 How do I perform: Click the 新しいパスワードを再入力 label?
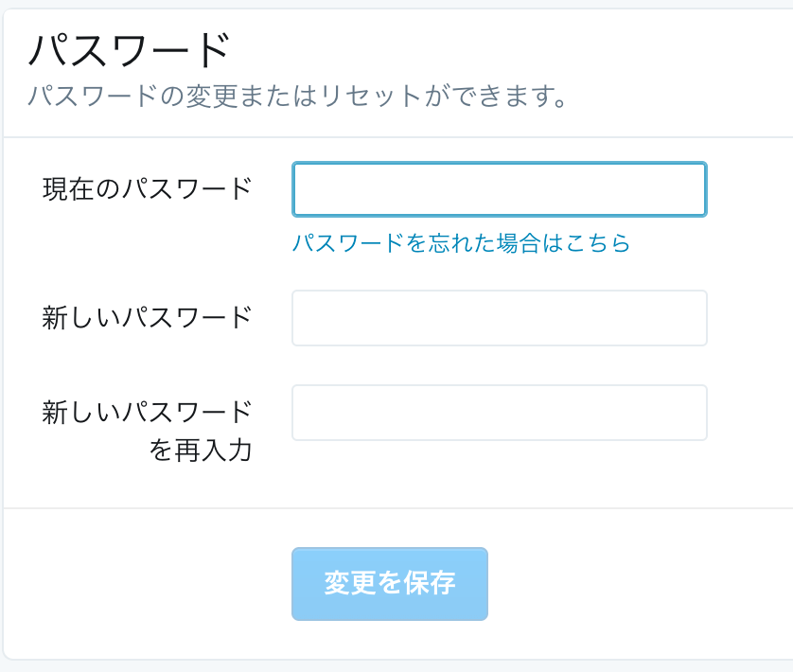tap(148, 430)
